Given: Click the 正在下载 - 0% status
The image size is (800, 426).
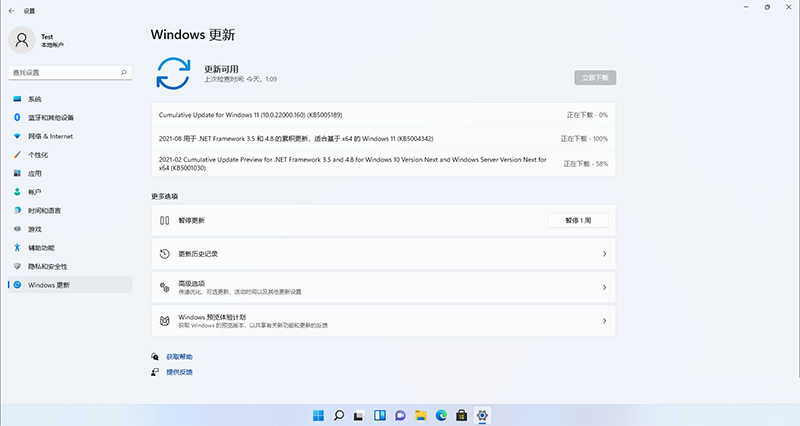Looking at the screenshot, I should [587, 115].
